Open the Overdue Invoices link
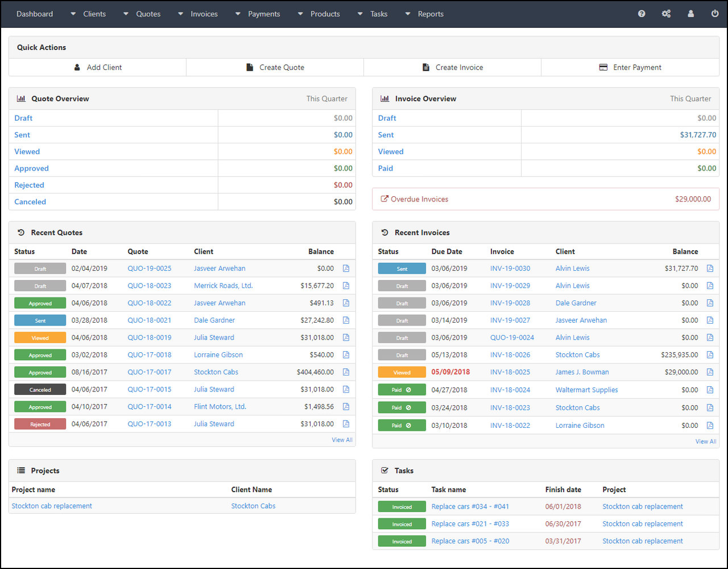This screenshot has height=569, width=728. click(419, 199)
